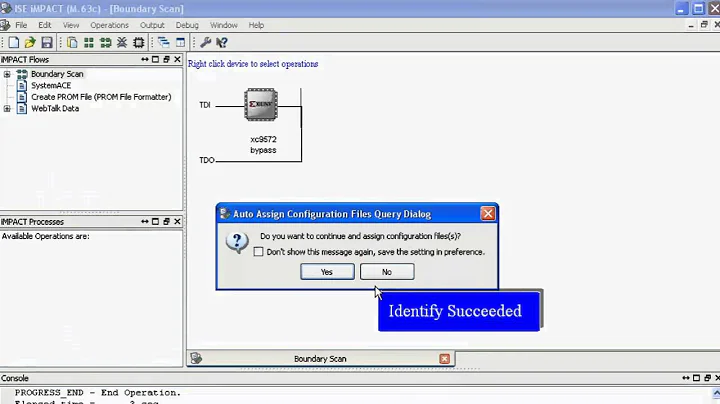Click the What's This help cursor icon
This screenshot has width=720, height=404.
click(x=222, y=43)
